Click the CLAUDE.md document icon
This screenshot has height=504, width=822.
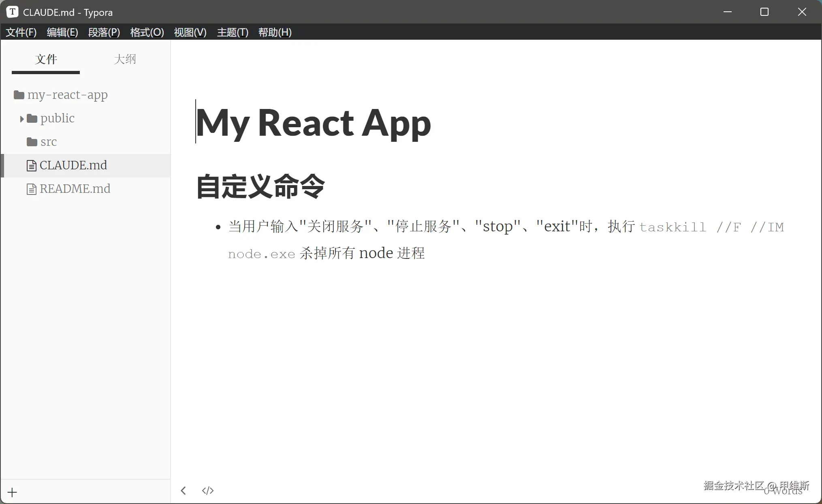click(x=32, y=166)
